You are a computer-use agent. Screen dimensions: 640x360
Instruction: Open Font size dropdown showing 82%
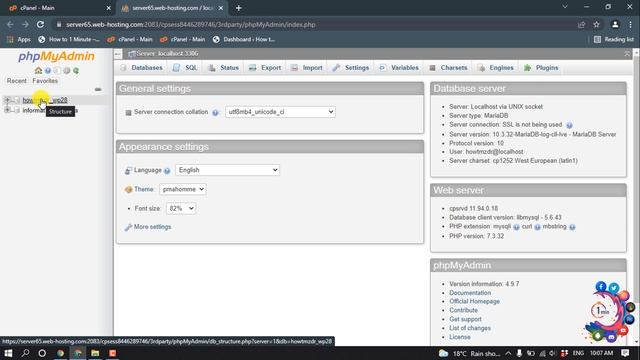pos(181,208)
